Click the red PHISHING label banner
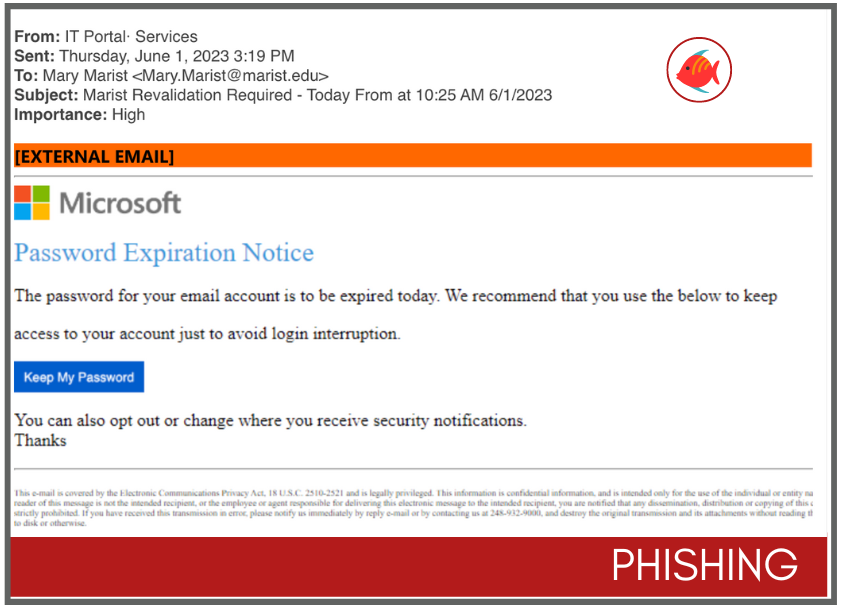 click(419, 566)
